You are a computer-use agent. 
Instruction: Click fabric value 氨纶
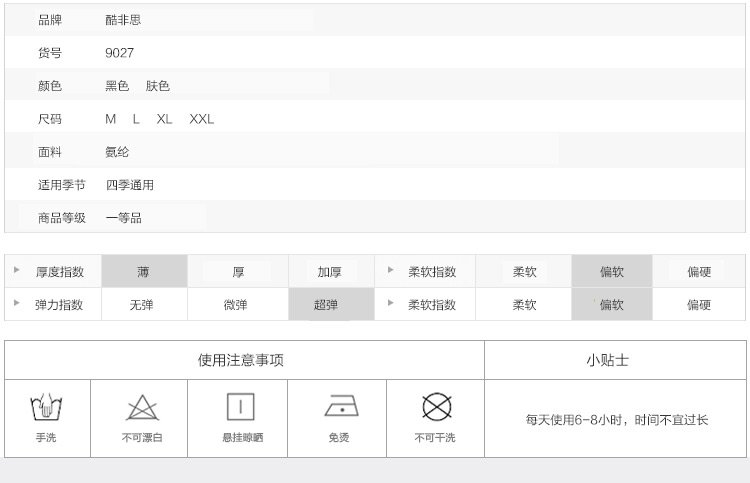pyautogui.click(x=117, y=152)
